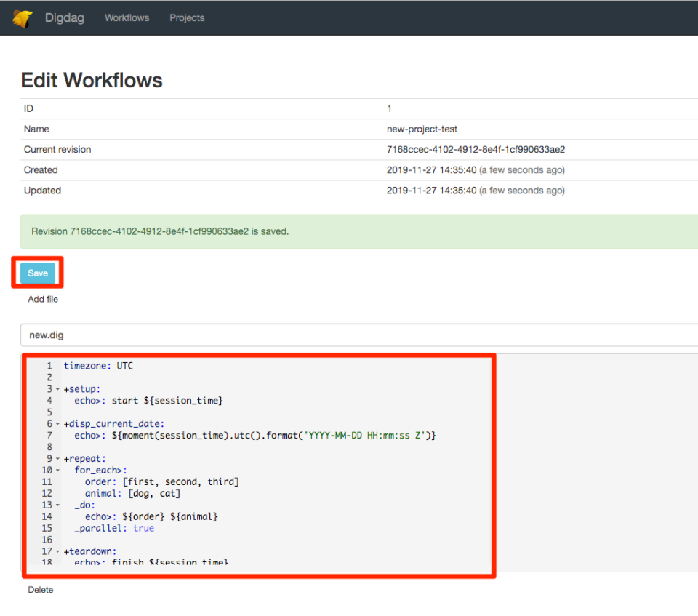Click line number 12 in the editor gutter
This screenshot has height=616, width=698.
(47, 494)
